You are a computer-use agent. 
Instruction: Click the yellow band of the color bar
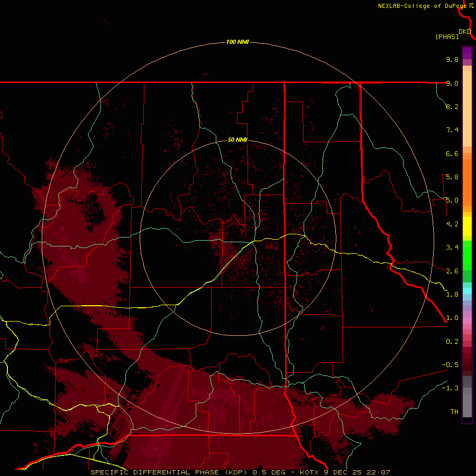pyautogui.click(x=467, y=226)
